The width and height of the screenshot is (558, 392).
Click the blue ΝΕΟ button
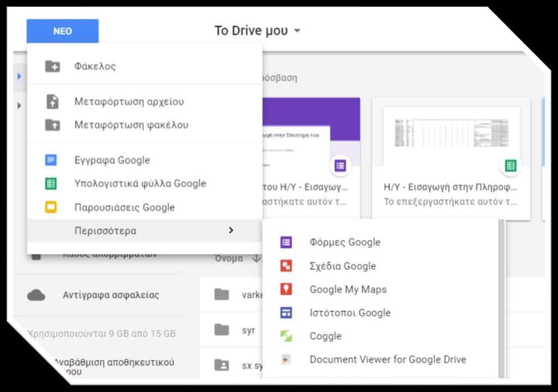coord(63,31)
